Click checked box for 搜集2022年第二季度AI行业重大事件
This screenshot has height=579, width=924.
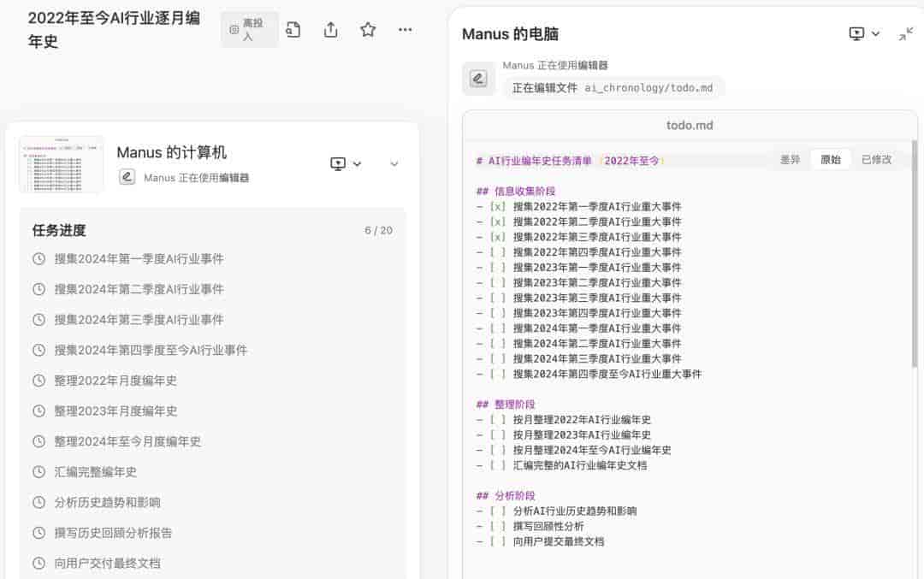[x=498, y=222]
